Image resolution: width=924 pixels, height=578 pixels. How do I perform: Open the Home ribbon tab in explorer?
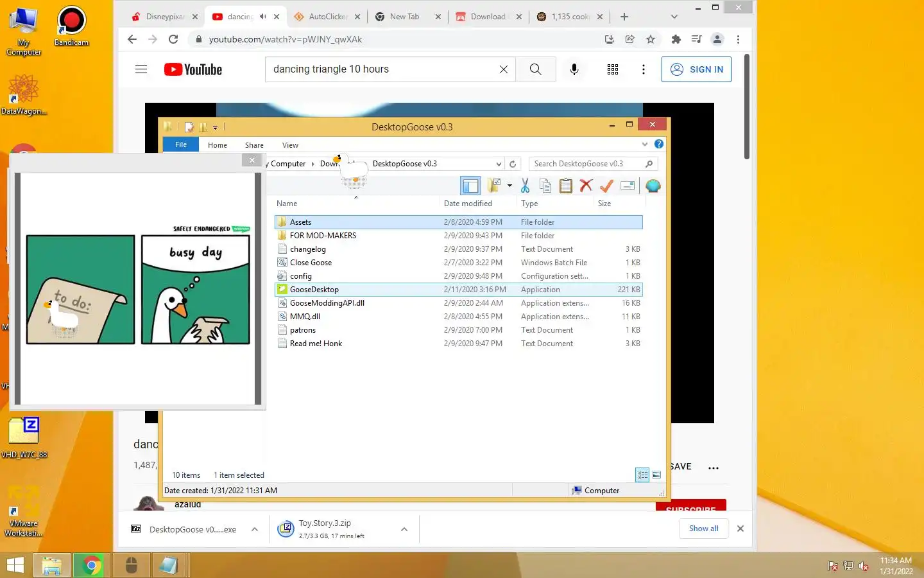[218, 145]
